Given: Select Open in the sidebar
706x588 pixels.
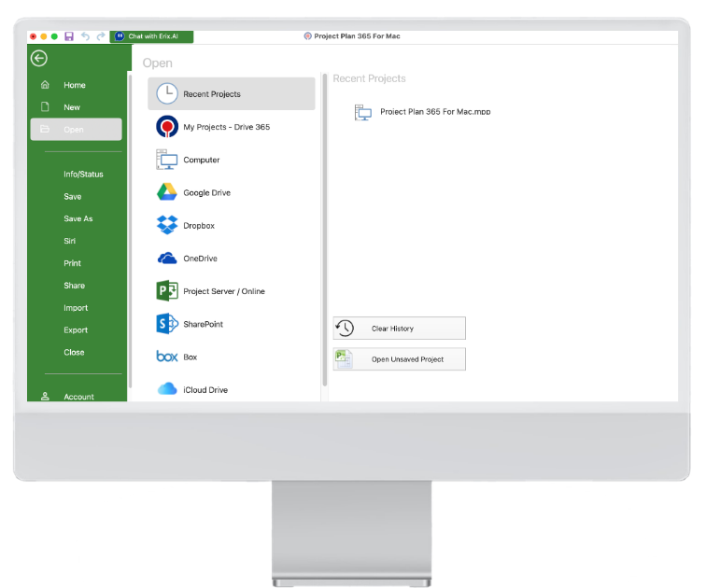Looking at the screenshot, I should point(76,130).
